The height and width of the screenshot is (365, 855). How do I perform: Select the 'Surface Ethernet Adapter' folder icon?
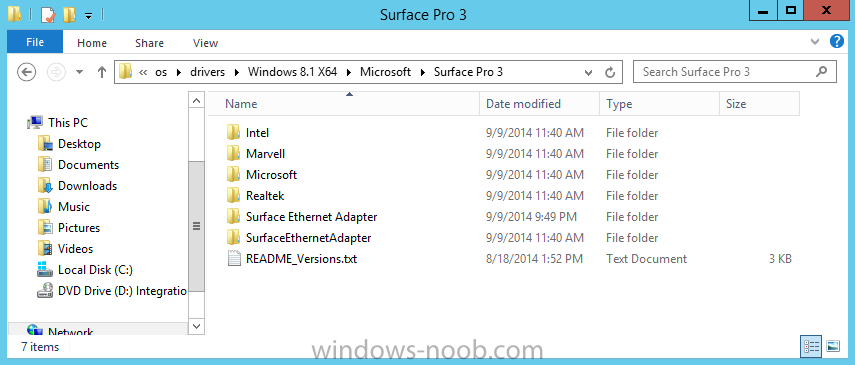tap(233, 217)
